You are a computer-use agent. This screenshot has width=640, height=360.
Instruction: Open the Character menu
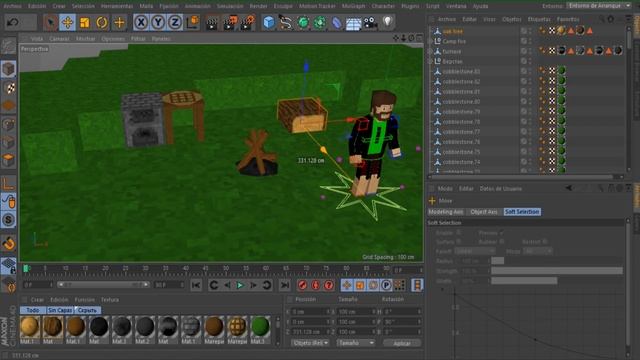click(383, 6)
